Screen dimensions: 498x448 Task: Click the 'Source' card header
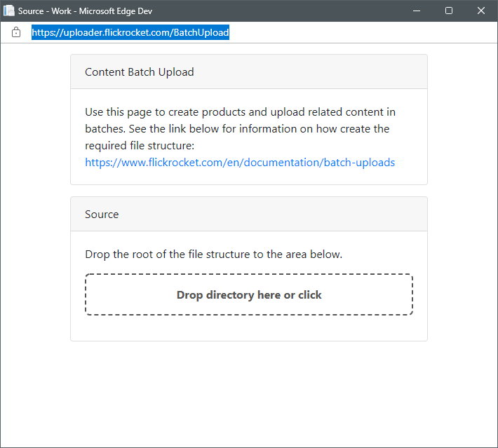(x=102, y=215)
